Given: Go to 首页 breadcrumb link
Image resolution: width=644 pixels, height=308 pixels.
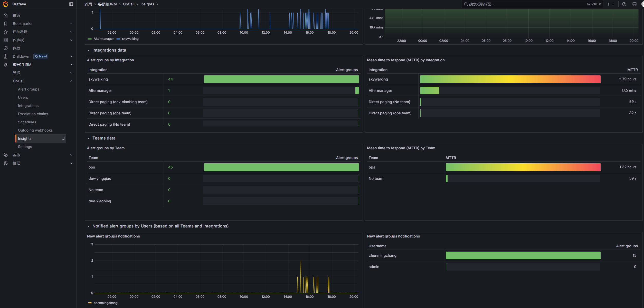Looking at the screenshot, I should (88, 4).
